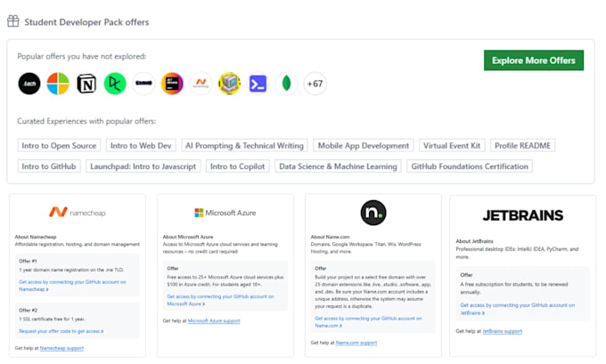This screenshot has width=606, height=364.
Task: Open the blue terminal prompt offer icon
Action: point(258,84)
